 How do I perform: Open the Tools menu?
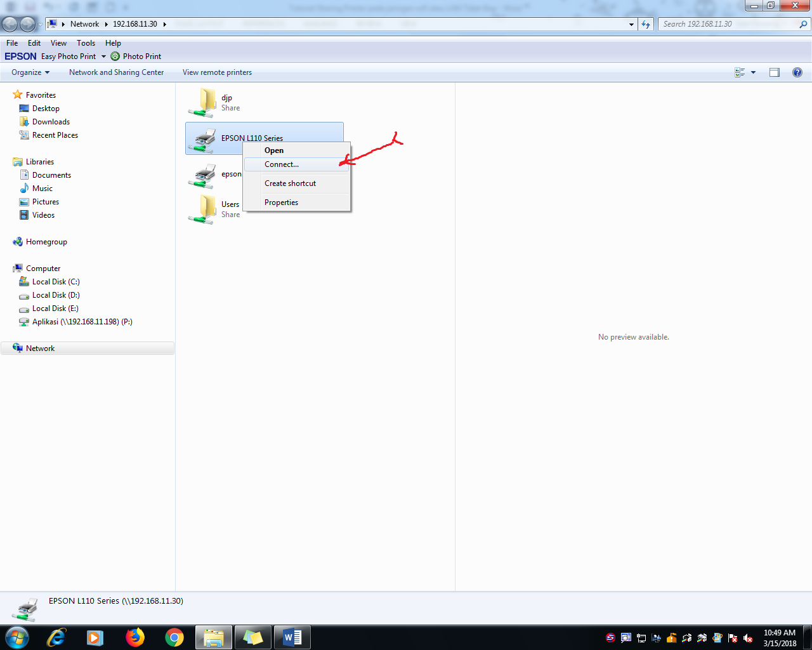[86, 43]
